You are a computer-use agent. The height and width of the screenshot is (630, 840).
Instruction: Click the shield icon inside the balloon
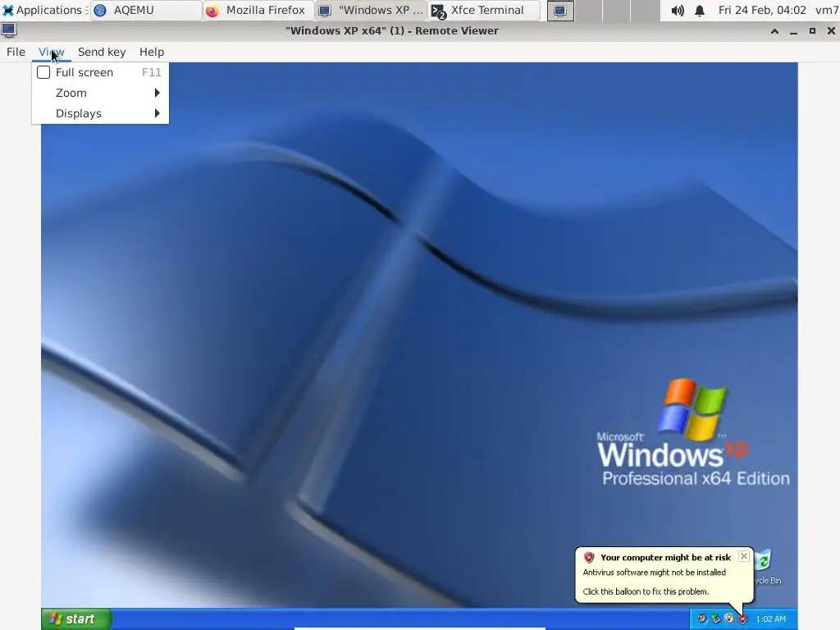[x=589, y=557]
